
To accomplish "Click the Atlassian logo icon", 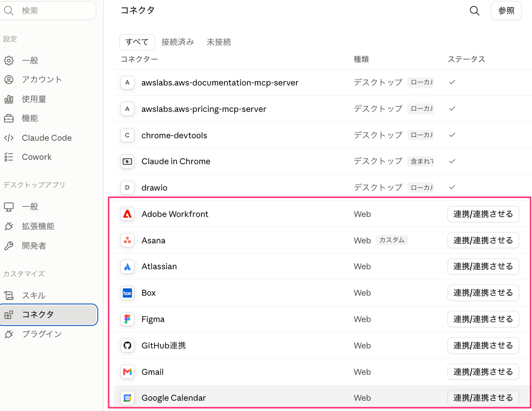I will [x=127, y=266].
